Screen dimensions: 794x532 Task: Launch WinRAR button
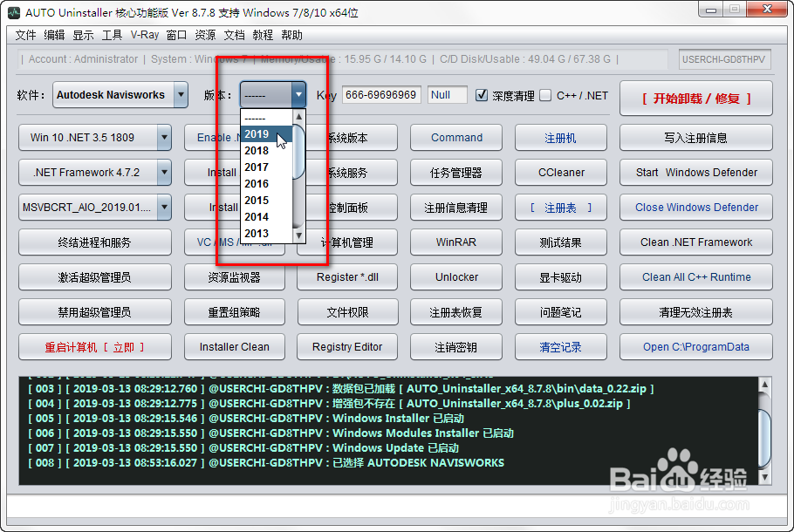(456, 242)
